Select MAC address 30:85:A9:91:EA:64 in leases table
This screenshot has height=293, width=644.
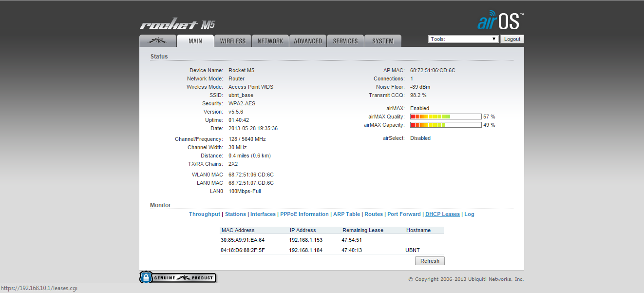point(243,240)
